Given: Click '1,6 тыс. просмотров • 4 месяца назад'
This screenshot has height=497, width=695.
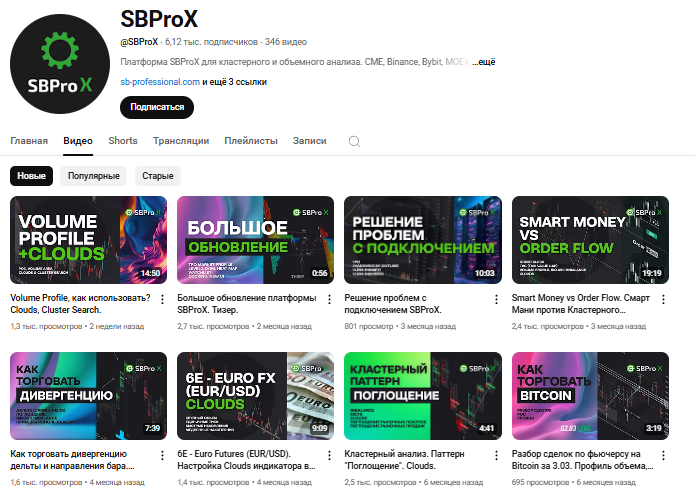Looking at the screenshot, I should tap(77, 482).
